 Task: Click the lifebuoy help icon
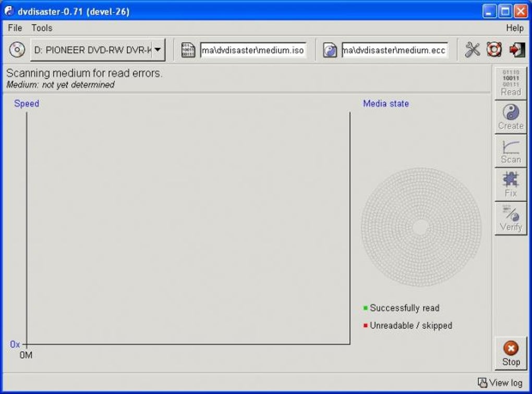(x=494, y=50)
